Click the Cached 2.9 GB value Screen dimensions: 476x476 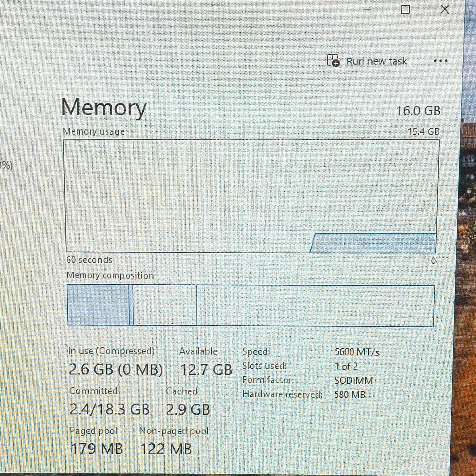[188, 409]
